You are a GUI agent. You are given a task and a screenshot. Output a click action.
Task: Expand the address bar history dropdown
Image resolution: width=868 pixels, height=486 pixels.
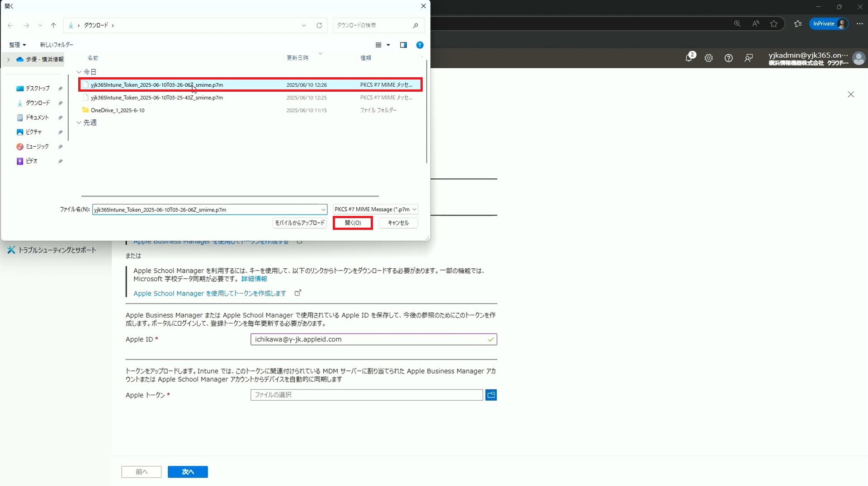(304, 25)
